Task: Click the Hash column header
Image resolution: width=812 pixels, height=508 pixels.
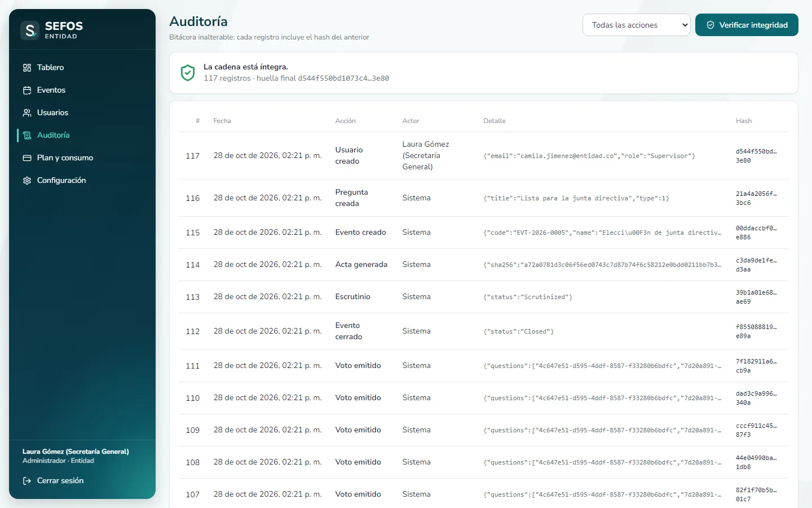Action: [x=744, y=121]
